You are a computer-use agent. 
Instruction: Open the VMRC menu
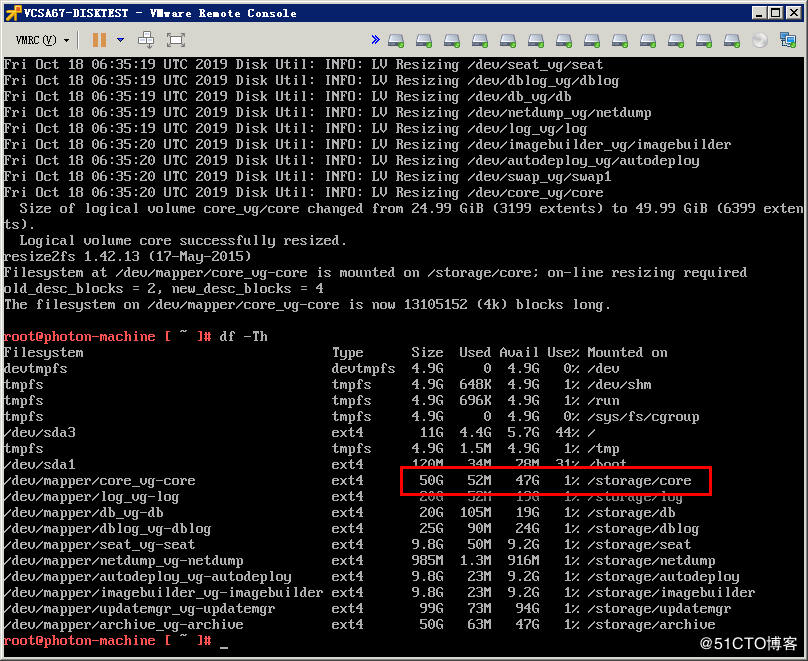point(42,40)
